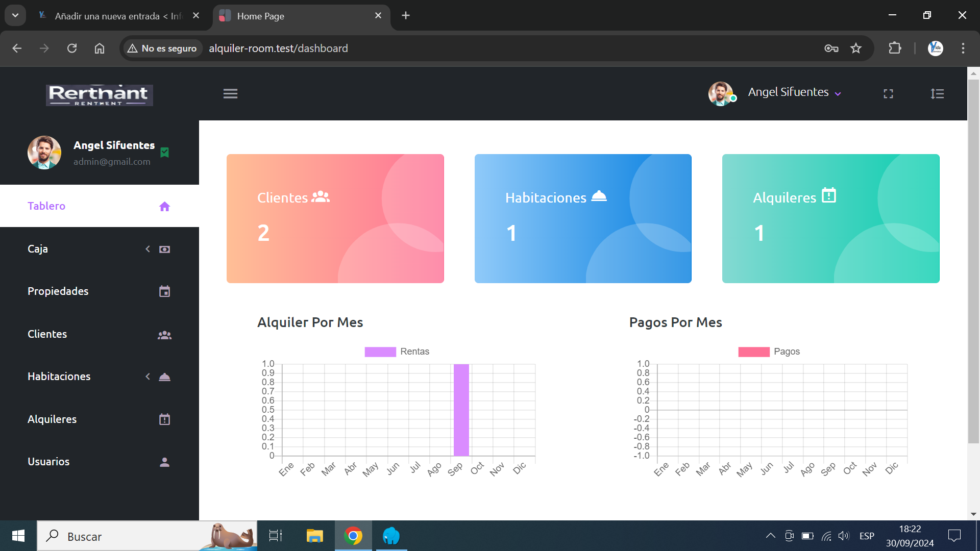Expand the Habitaciones submenu arrow
The width and height of the screenshot is (980, 551).
click(148, 377)
